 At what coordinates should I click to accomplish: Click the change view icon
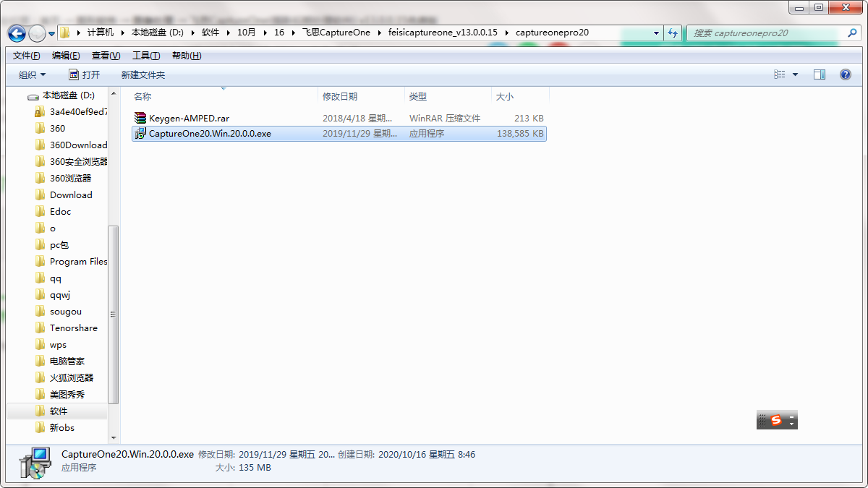(x=779, y=74)
